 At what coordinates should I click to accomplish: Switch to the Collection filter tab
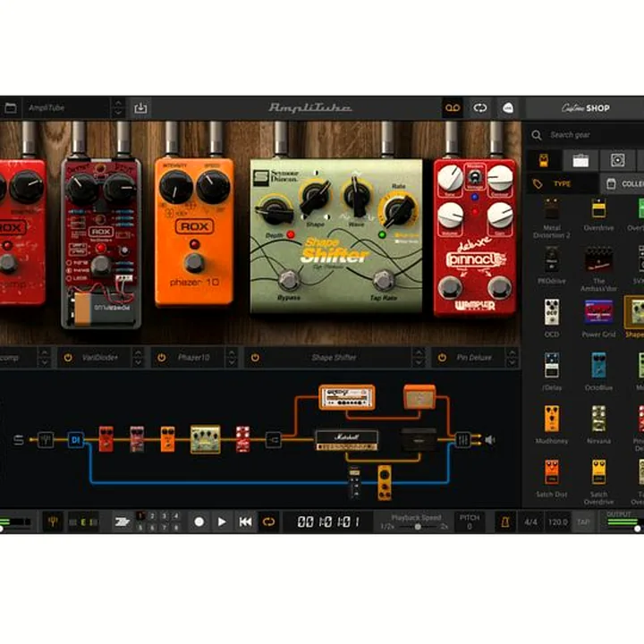[624, 183]
